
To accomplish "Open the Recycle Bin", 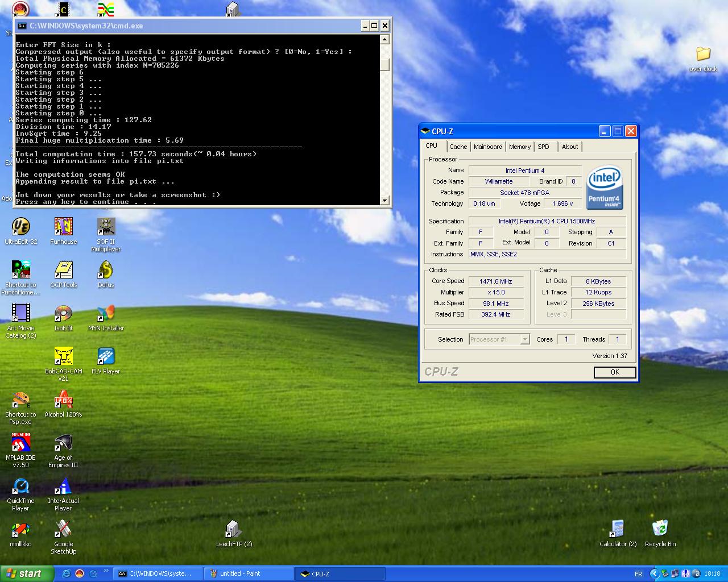I will [x=660, y=534].
